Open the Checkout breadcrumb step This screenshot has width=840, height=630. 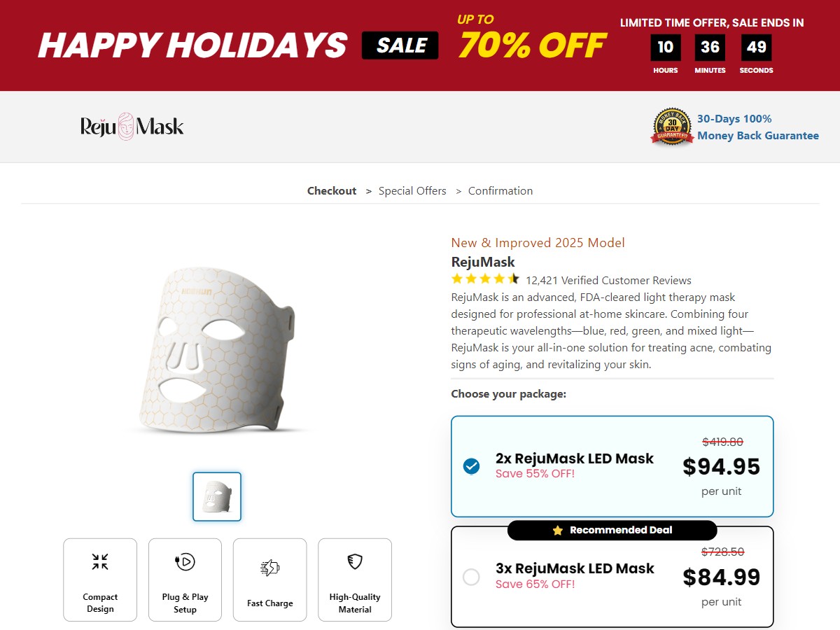[332, 190]
